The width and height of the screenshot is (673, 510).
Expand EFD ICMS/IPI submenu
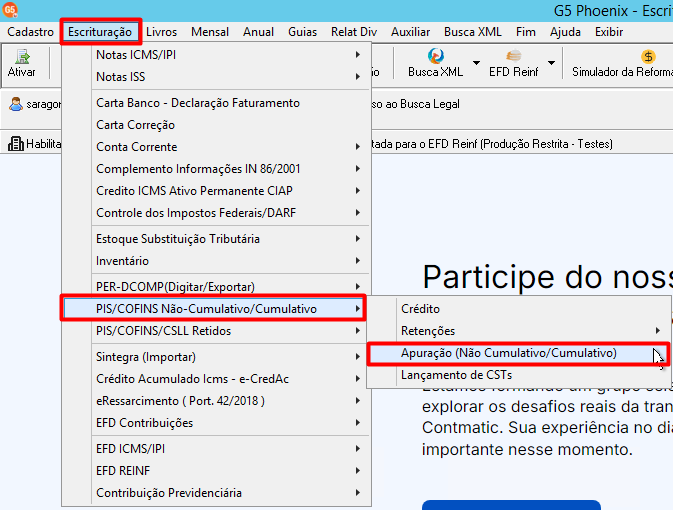pyautogui.click(x=215, y=449)
